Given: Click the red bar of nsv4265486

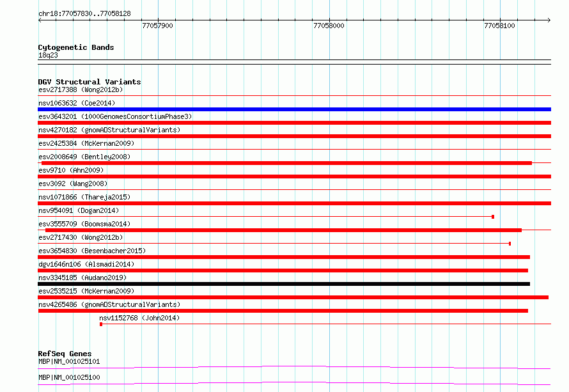Looking at the screenshot, I should click(283, 311).
